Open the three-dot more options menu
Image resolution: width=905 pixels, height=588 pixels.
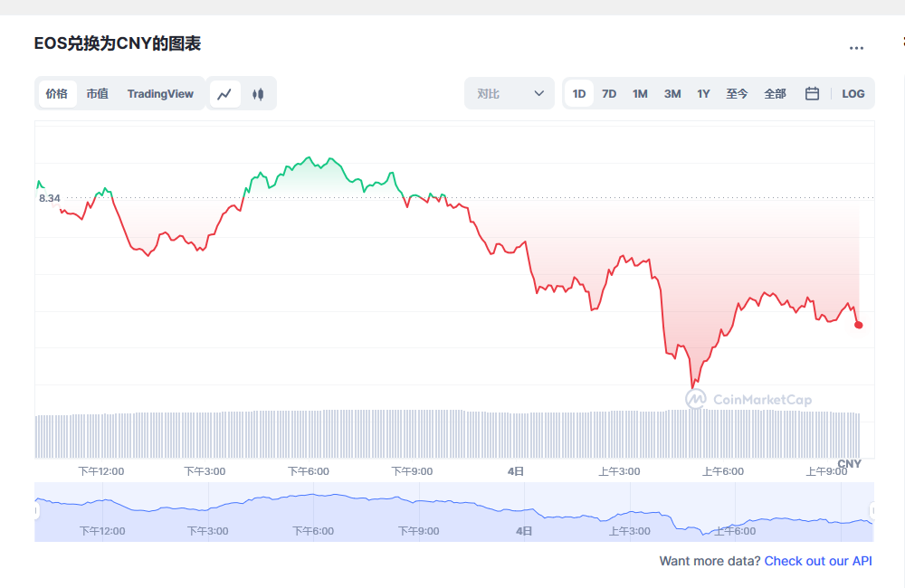pos(856,48)
